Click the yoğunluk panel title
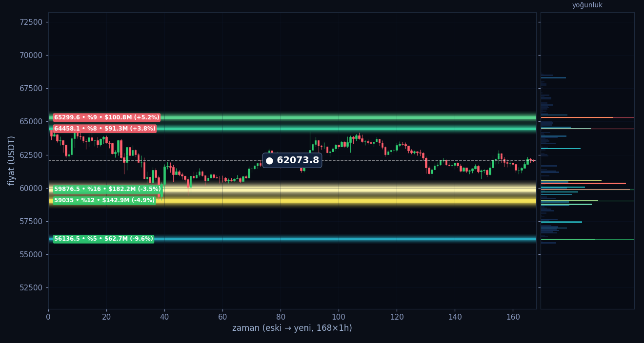The height and width of the screenshot is (343, 644). click(587, 5)
